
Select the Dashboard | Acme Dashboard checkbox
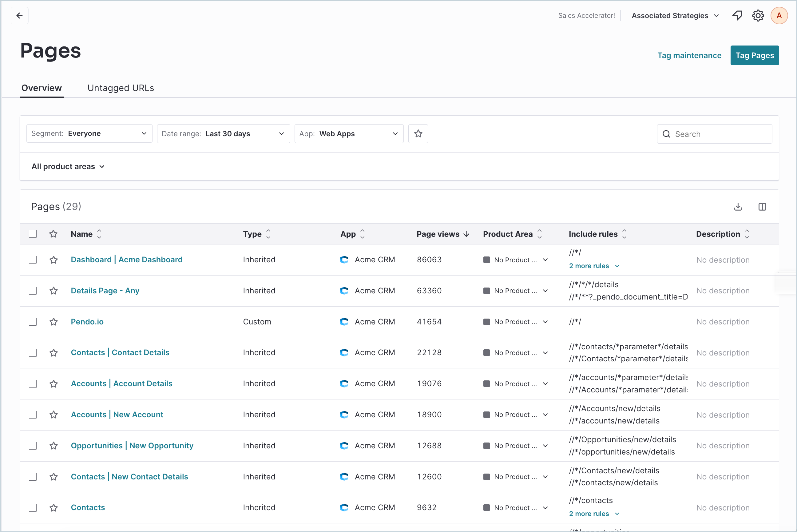tap(33, 260)
